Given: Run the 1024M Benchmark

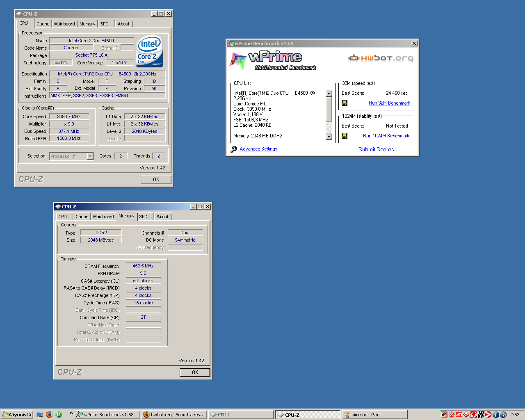Looking at the screenshot, I should [386, 136].
